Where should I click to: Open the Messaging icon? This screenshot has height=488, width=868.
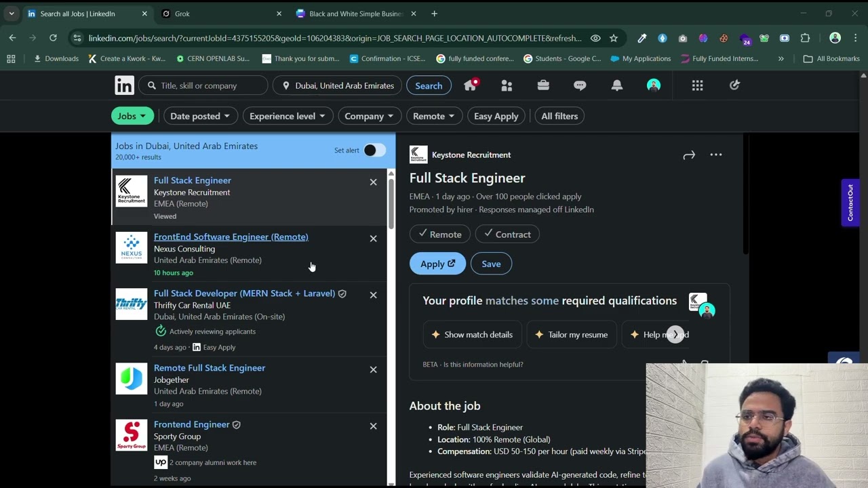580,85
